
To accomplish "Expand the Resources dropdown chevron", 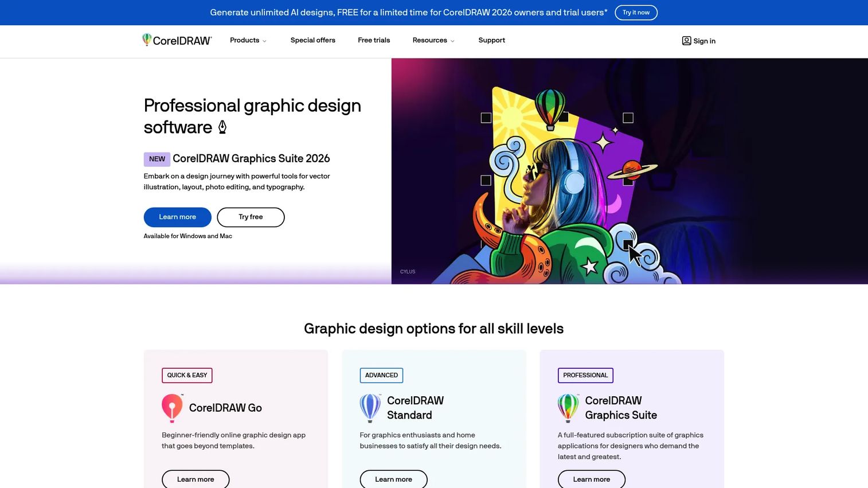I will pos(452,41).
